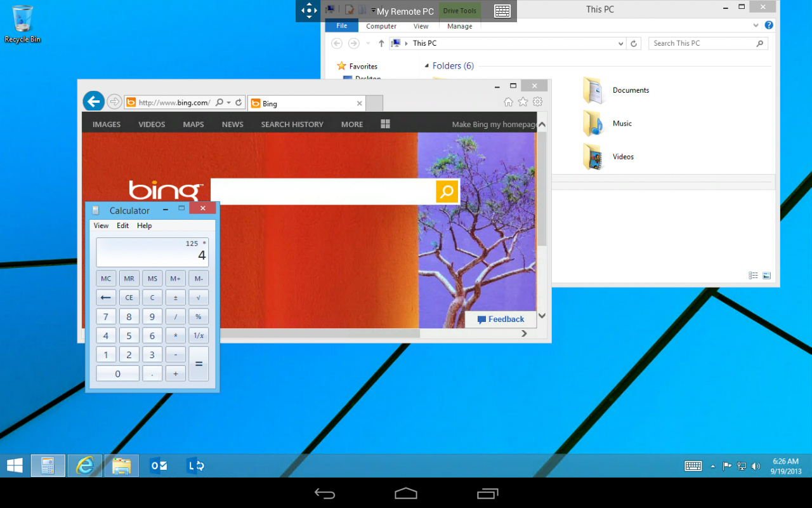Open the on-screen keyboard from remote toolbar
Screen dimensions: 812x508
[503, 11]
